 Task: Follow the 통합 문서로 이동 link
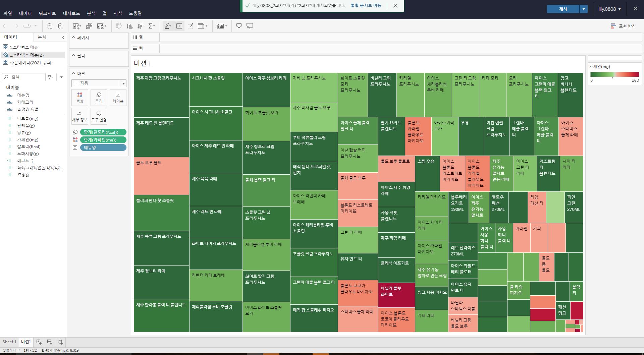(x=366, y=5)
